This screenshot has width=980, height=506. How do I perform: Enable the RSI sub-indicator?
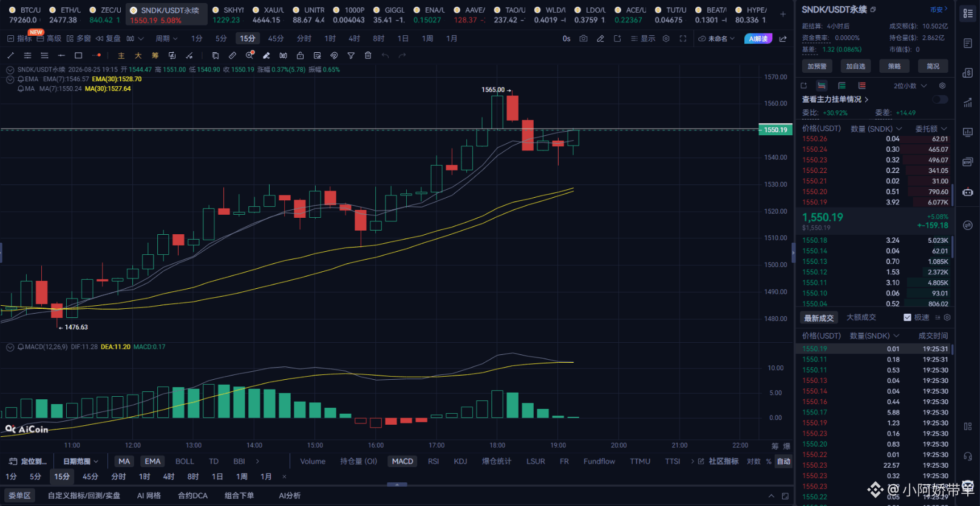click(x=434, y=461)
